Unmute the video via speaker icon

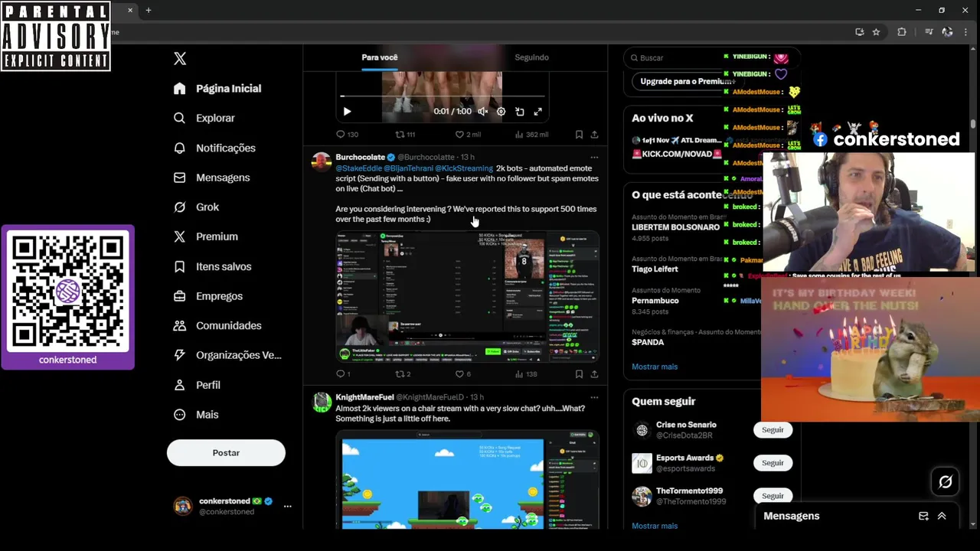point(482,112)
